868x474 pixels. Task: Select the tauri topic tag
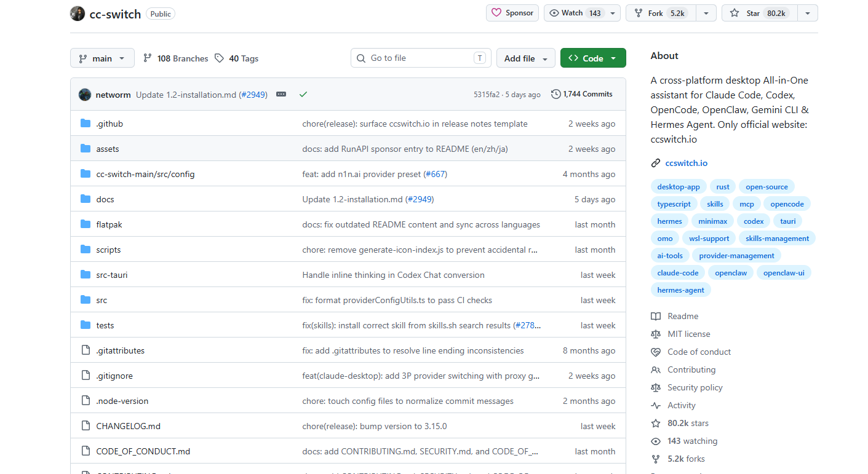click(788, 221)
